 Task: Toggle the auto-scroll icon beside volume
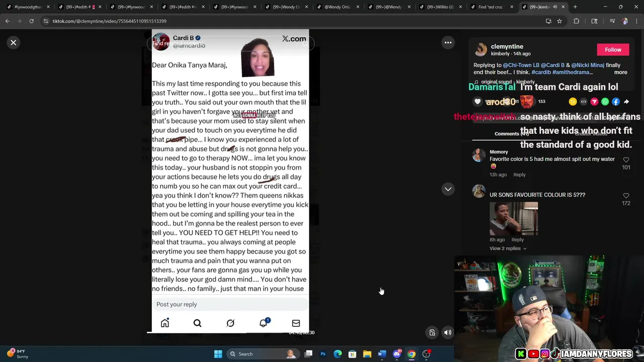[x=432, y=332]
